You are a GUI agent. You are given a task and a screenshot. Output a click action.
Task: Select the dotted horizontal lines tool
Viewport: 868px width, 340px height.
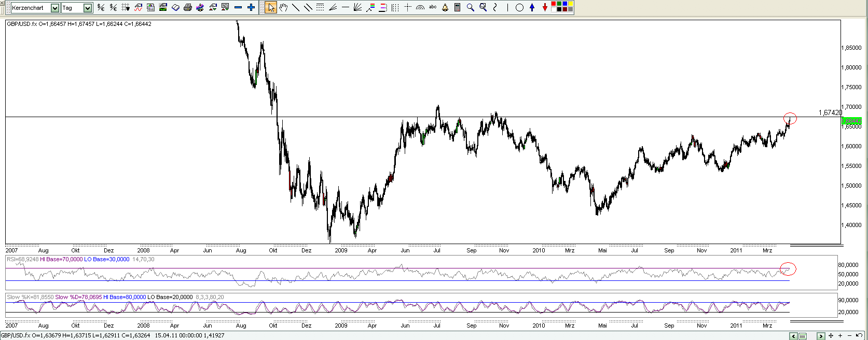[320, 7]
